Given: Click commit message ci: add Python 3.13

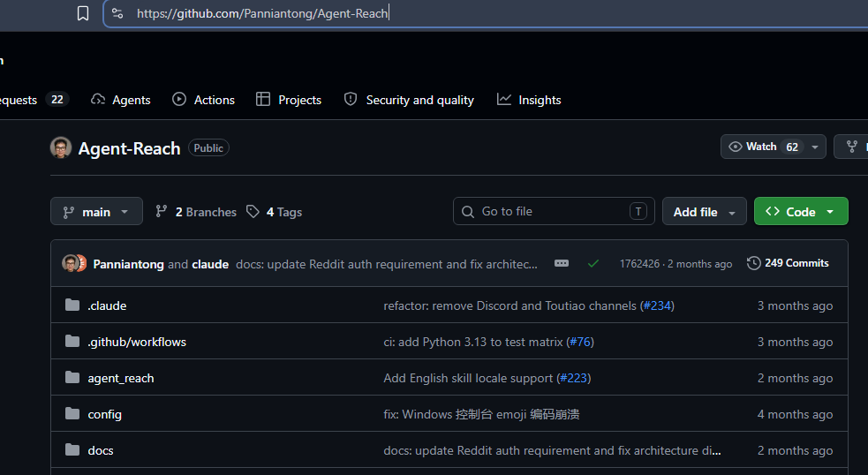Looking at the screenshot, I should click(x=473, y=343).
